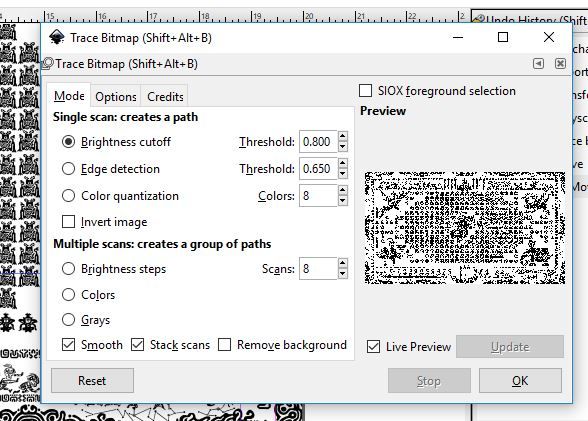Select Brightness cutoff mode

[68, 142]
